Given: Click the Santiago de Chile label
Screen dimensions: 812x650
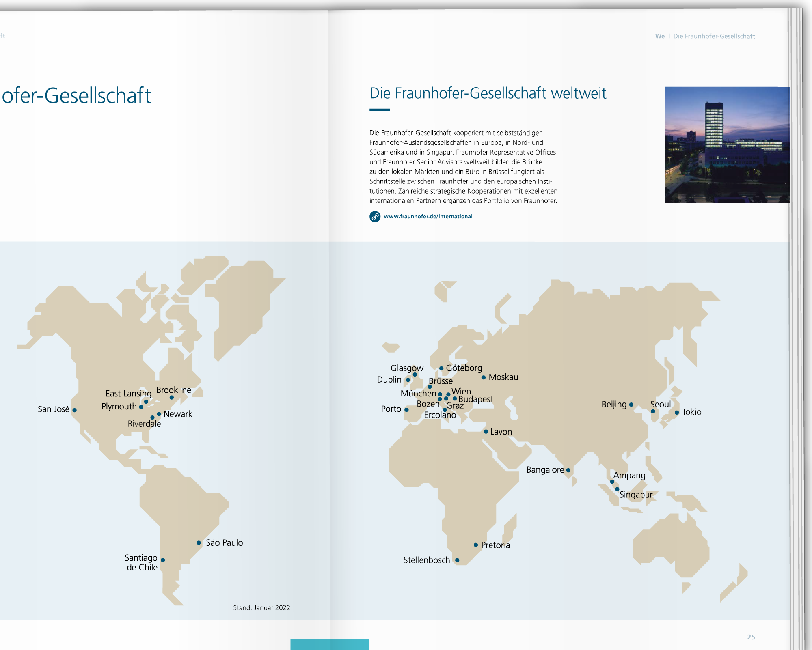Looking at the screenshot, I should coord(141,562).
